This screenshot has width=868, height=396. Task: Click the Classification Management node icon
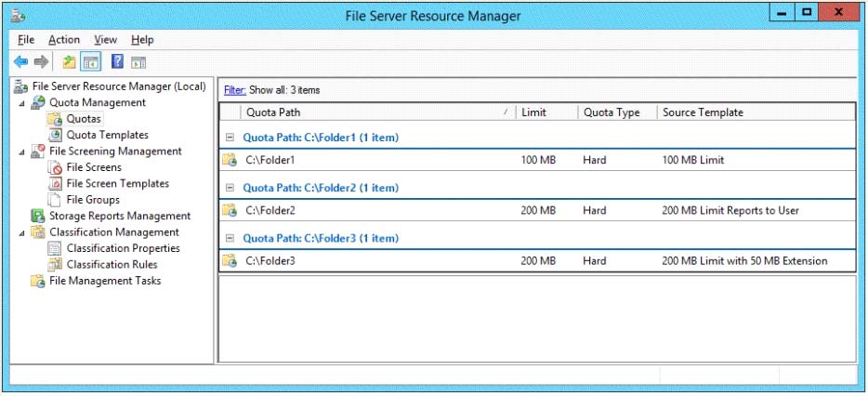point(38,232)
